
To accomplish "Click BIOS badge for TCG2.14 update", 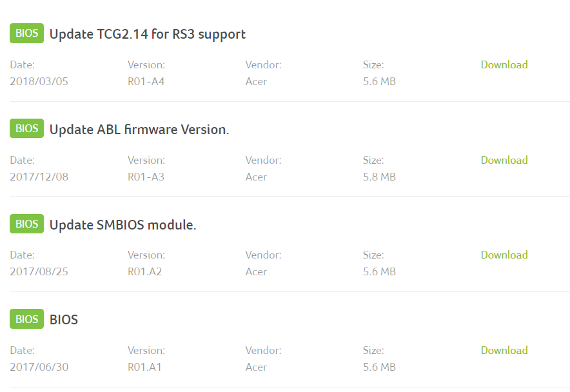I will coord(26,33).
